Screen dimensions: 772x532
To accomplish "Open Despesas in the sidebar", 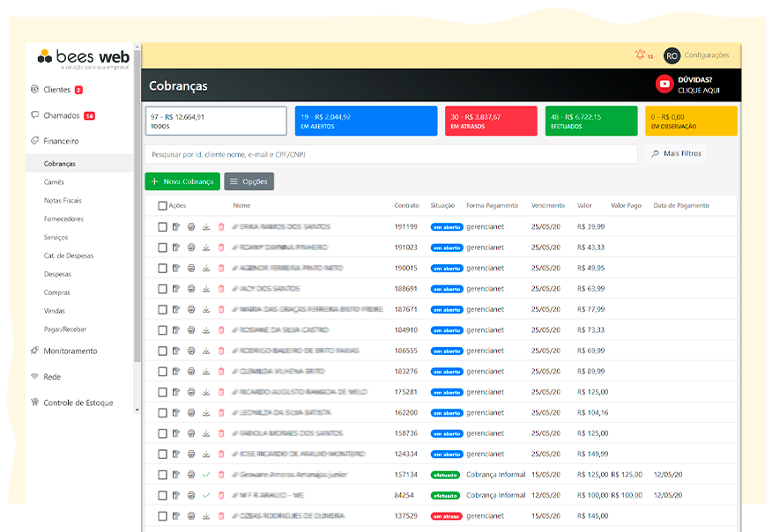I will (57, 274).
